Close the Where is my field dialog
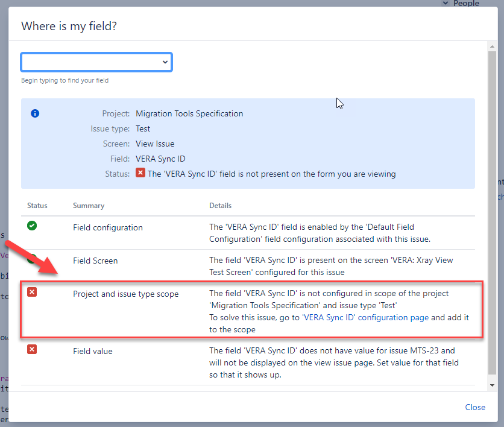The height and width of the screenshot is (427, 504). pyautogui.click(x=475, y=407)
